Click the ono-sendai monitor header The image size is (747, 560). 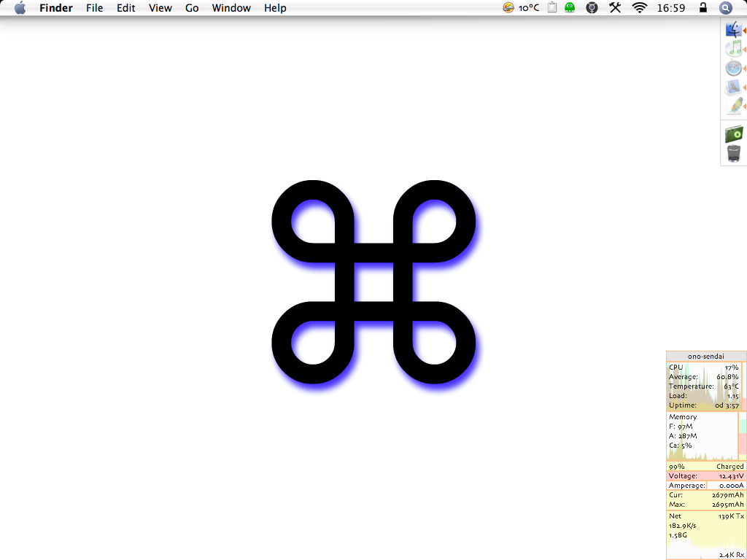tap(706, 356)
